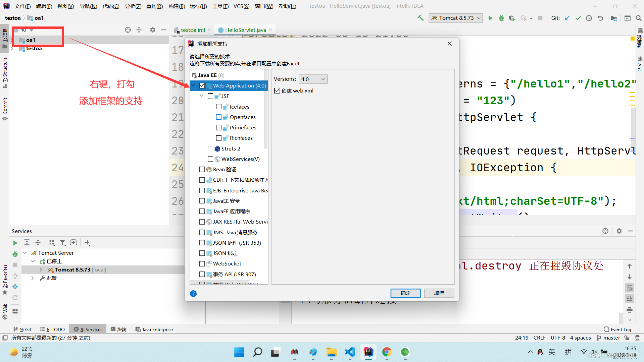The height and width of the screenshot is (362, 644).
Task: Open the Java Enterprise tool window tab
Action: tap(154, 329)
